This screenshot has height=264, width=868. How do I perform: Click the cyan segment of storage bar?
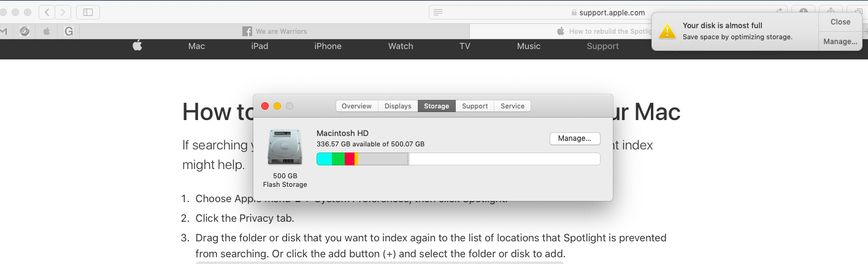(x=325, y=159)
